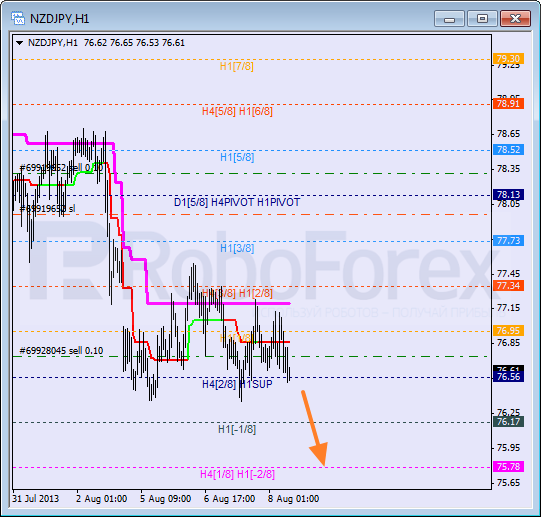This screenshot has width=541, height=517.
Task: Click the NZDJPY chart window icon
Action: point(17,18)
